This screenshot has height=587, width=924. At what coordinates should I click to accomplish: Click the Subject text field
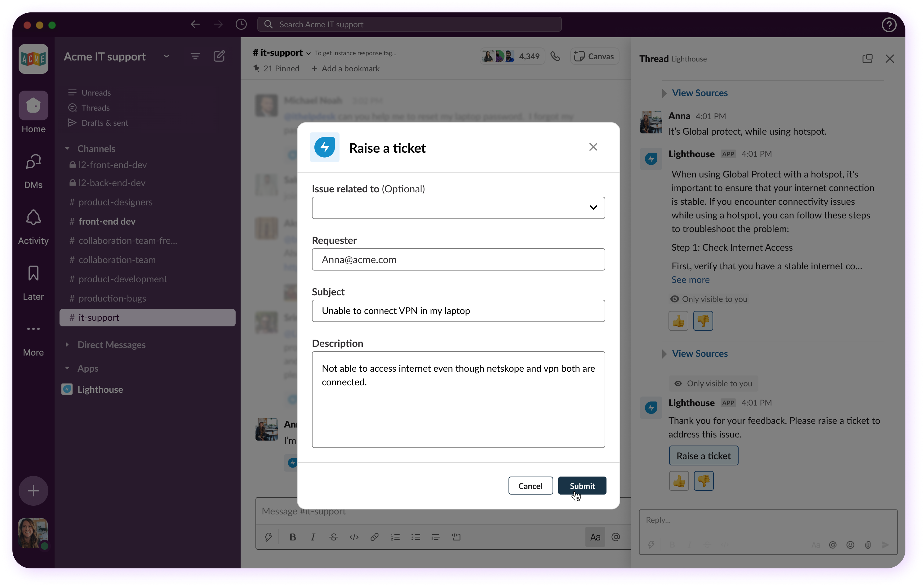[458, 311]
